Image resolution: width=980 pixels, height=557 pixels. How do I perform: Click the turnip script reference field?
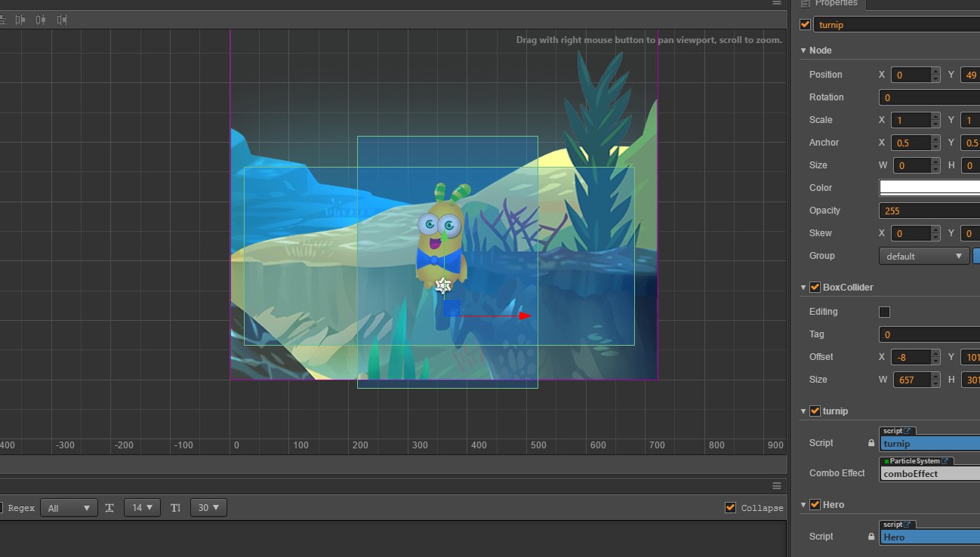[x=930, y=444]
